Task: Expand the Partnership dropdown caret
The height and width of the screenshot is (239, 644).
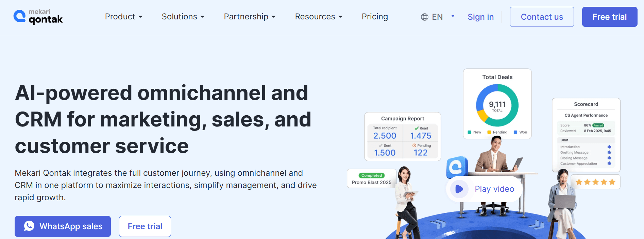Action: coord(273,17)
